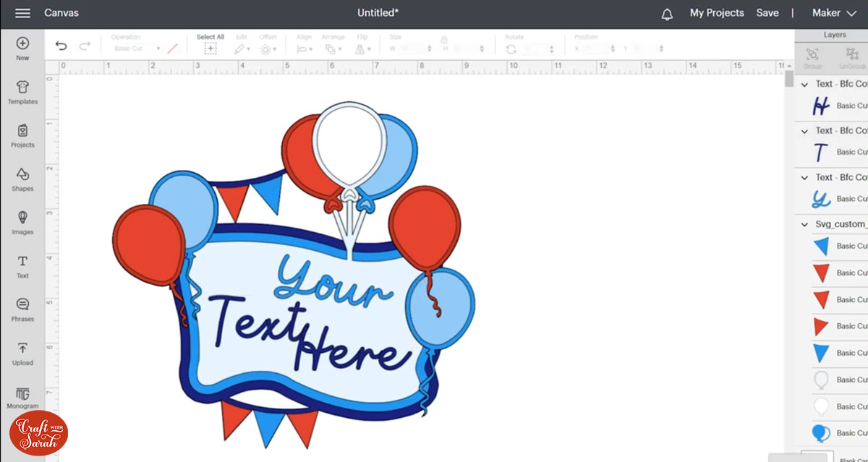Open the notifications bell

click(667, 14)
